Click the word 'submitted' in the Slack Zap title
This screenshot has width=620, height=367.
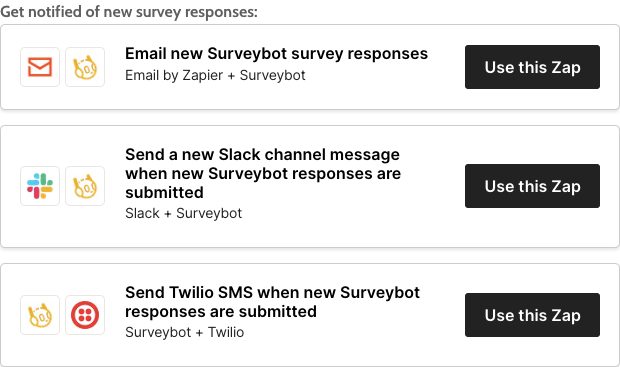coord(164,193)
